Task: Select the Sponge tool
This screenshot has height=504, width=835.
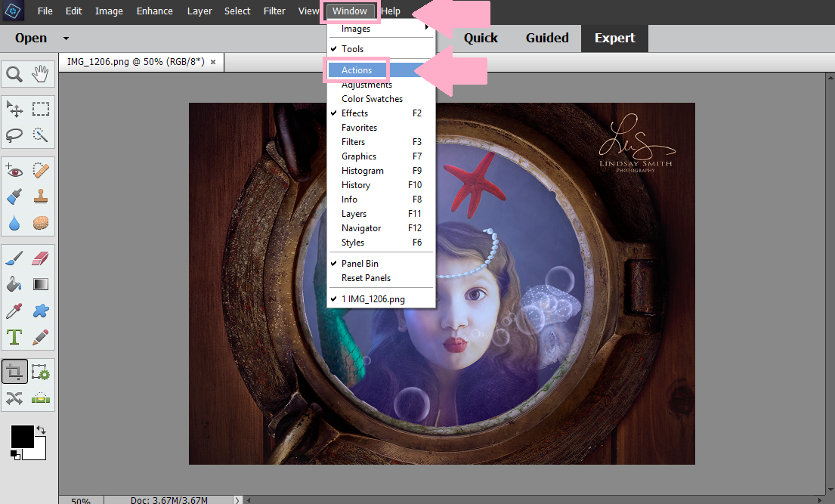Action: (x=41, y=223)
